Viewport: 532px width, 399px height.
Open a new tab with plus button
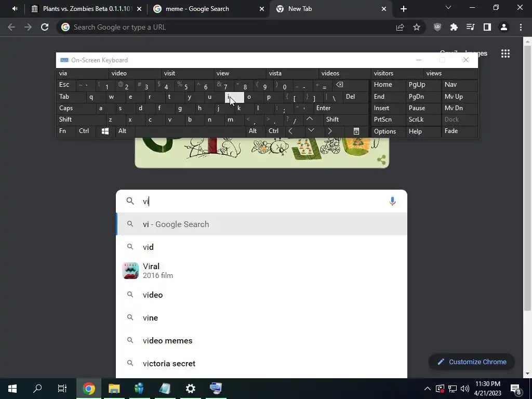pyautogui.click(x=403, y=9)
